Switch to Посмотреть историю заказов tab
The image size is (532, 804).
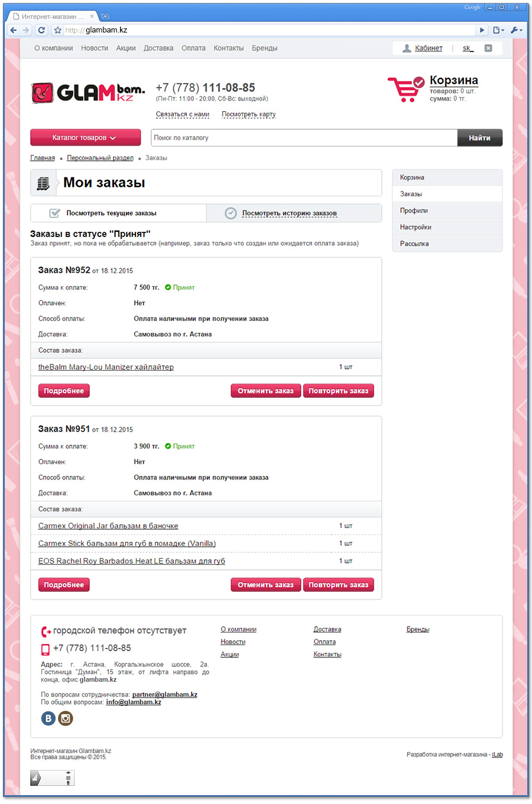[x=294, y=213]
